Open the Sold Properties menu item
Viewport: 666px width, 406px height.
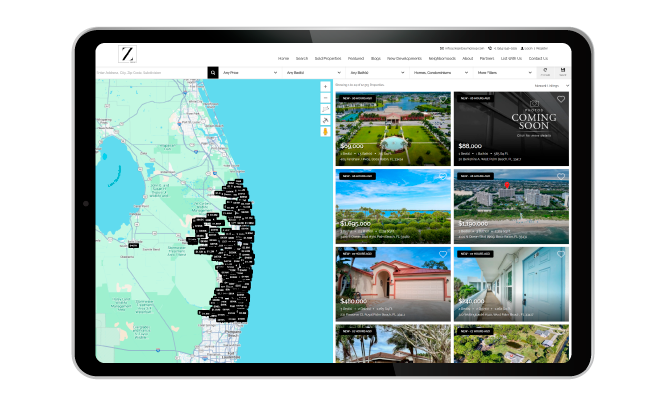point(327,58)
